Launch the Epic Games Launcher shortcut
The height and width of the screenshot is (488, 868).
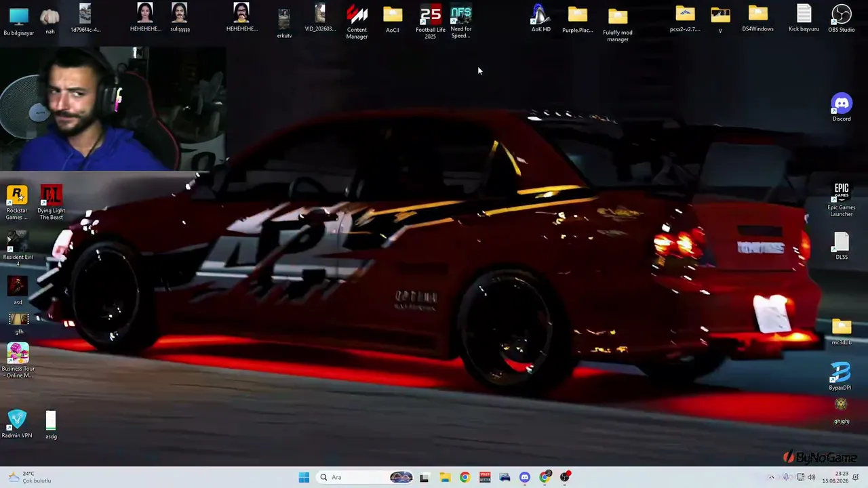tap(842, 199)
